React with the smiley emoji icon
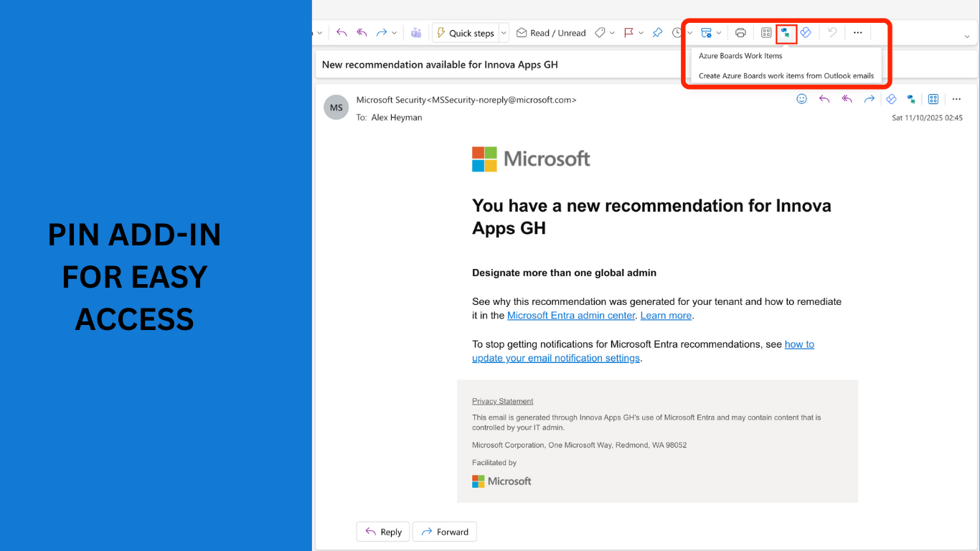 coord(802,99)
